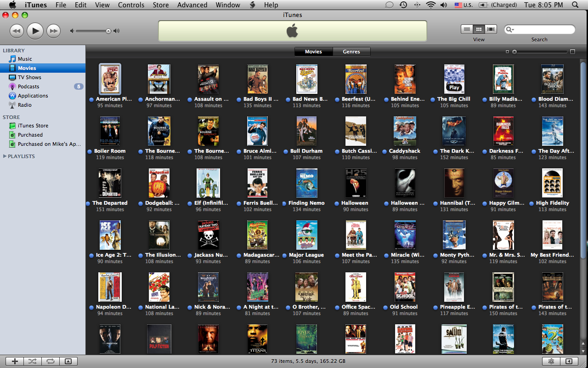Viewport: 588px width, 368px height.
Task: Click the Genius atom button
Action: tap(551, 362)
